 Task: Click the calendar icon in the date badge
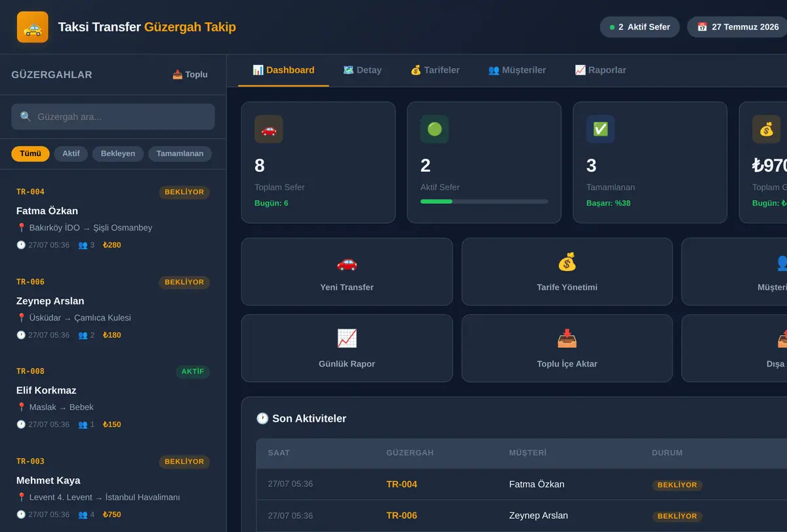(702, 27)
